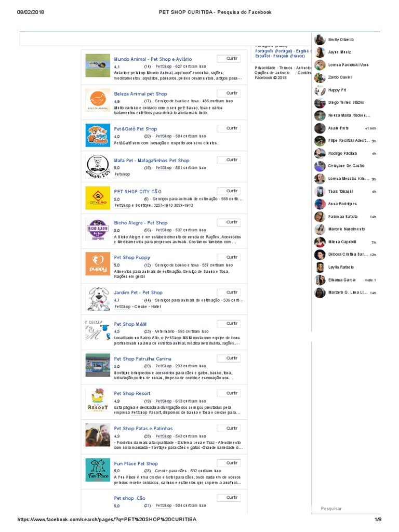The width and height of the screenshot is (399, 532).
Task: Click Thais Takashi avatar in chat sidebar
Action: (320, 191)
